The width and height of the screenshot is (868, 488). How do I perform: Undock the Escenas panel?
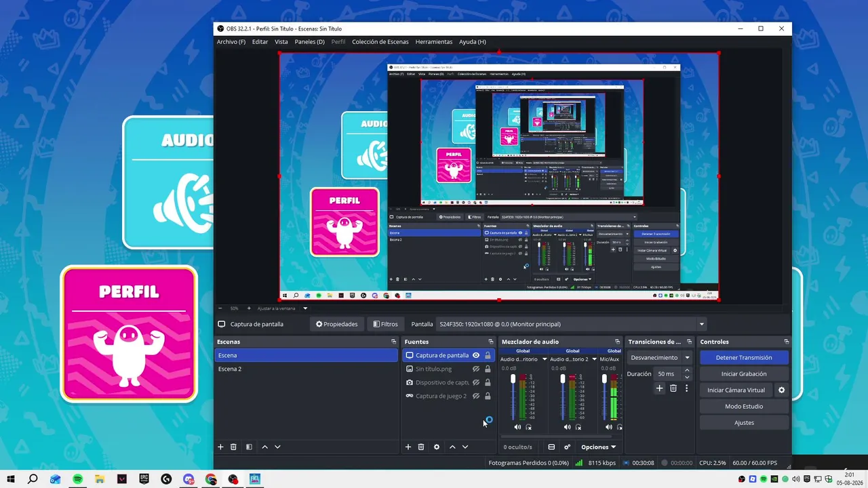click(x=393, y=342)
